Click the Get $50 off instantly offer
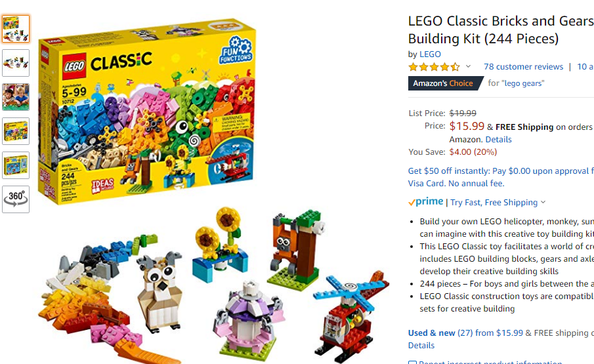This screenshot has width=594, height=364. (501, 177)
